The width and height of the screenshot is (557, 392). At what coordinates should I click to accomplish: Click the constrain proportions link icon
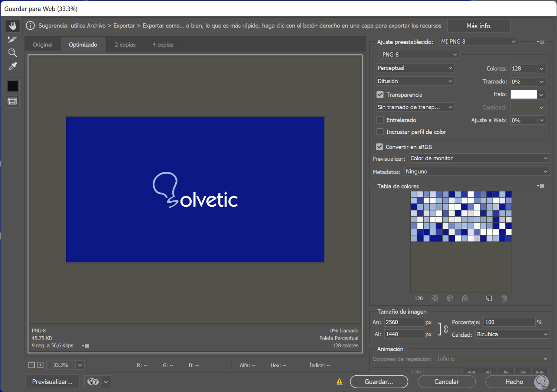point(446,329)
